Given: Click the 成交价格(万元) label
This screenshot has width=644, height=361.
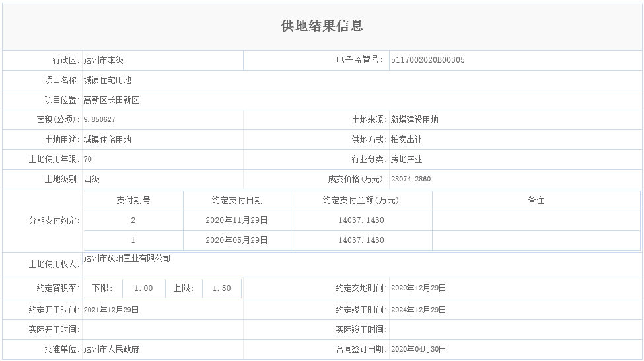Looking at the screenshot, I should (357, 179).
